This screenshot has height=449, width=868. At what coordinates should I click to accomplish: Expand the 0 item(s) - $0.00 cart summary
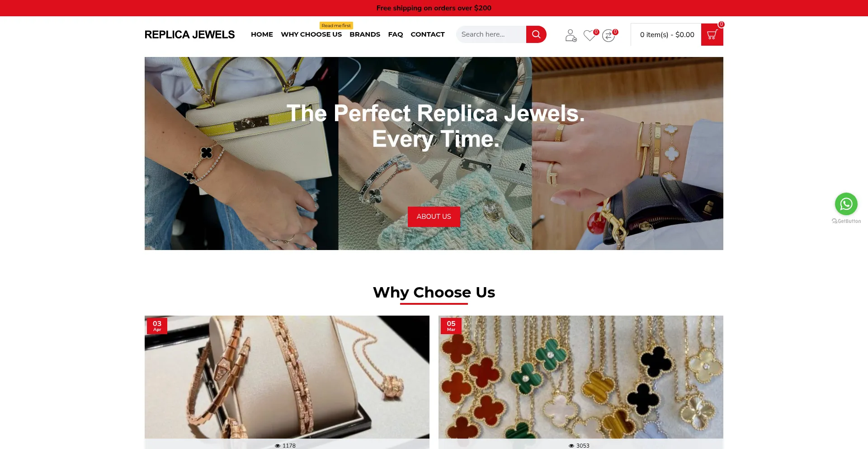point(667,35)
